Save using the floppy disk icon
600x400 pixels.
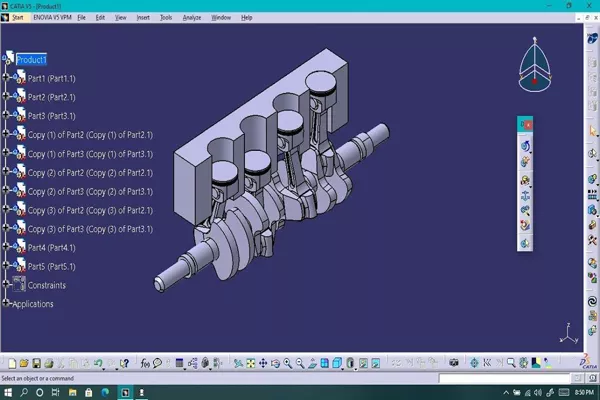(x=36, y=363)
